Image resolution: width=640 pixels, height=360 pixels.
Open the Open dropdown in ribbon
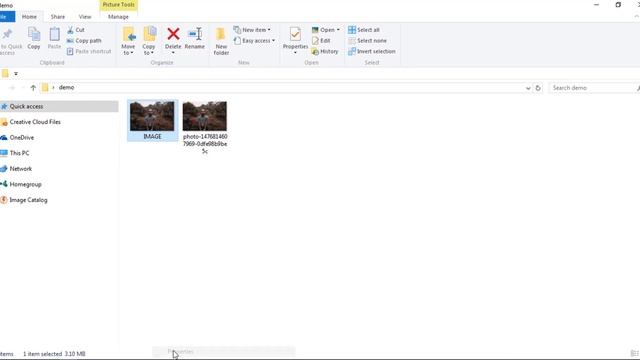326,30
